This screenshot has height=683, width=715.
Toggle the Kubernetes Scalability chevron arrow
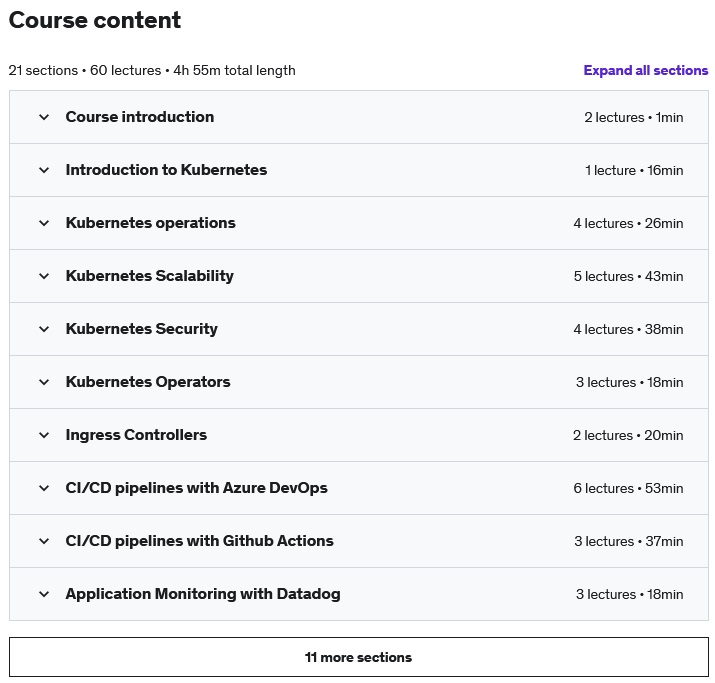(44, 276)
